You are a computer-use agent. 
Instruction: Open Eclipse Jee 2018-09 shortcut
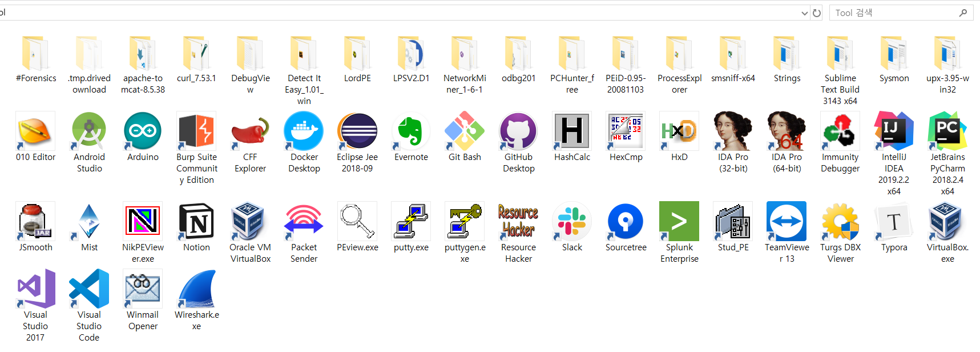pyautogui.click(x=357, y=131)
